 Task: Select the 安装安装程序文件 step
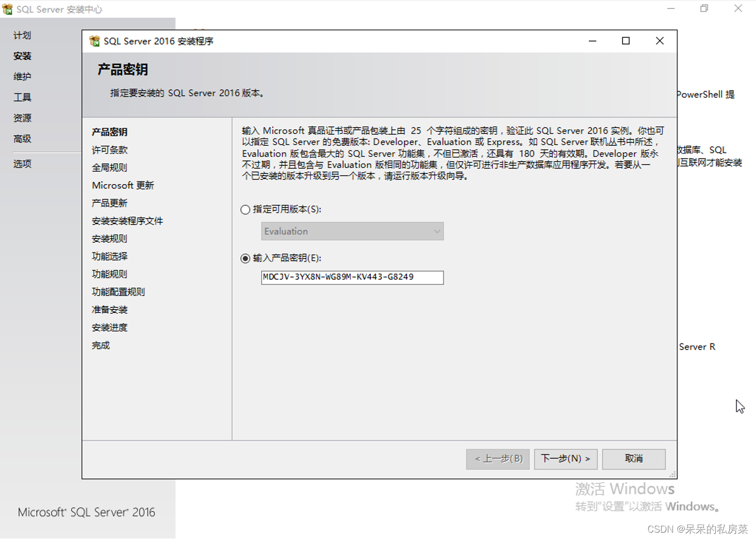[127, 221]
